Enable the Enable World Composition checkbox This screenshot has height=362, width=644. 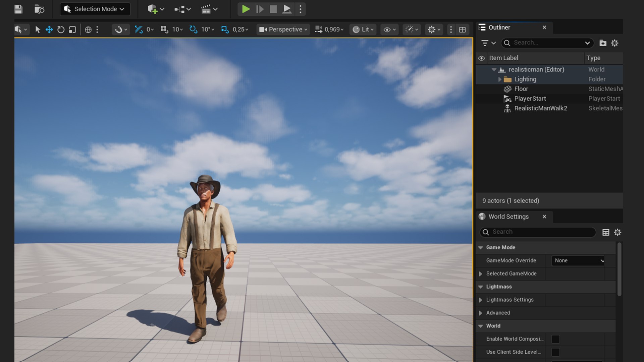[x=555, y=339]
